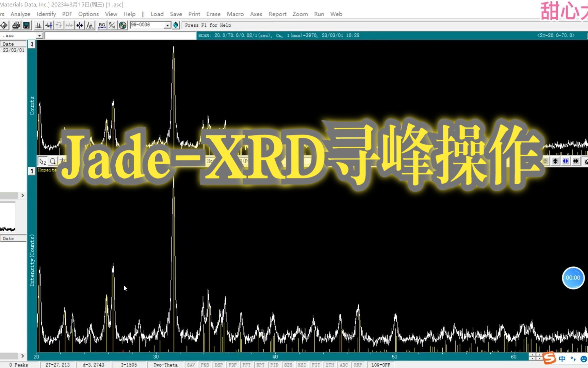The width and height of the screenshot is (588, 368).
Task: Click the black horizontal expand arrows icon
Action: pyautogui.click(x=576, y=161)
